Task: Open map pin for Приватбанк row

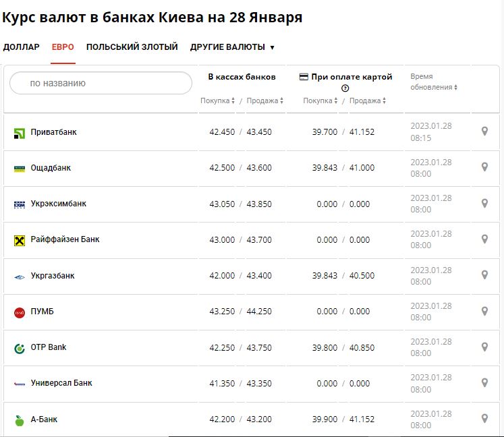Action: 484,131
